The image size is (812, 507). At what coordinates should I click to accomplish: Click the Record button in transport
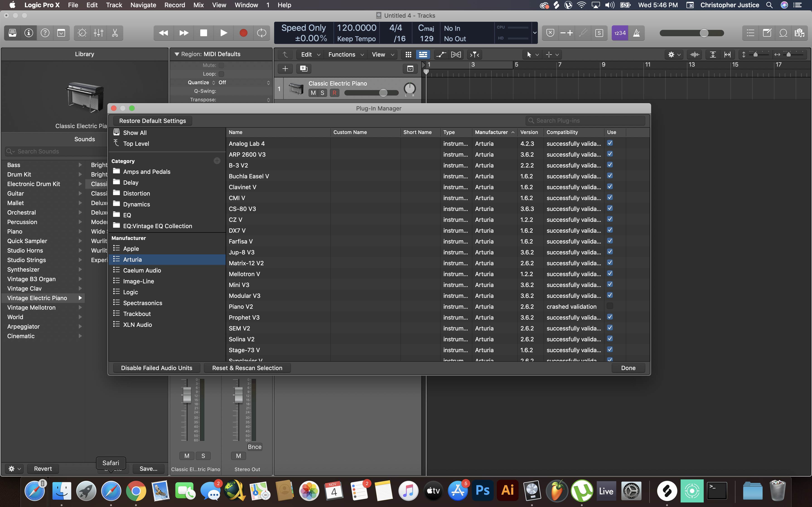pos(243,33)
